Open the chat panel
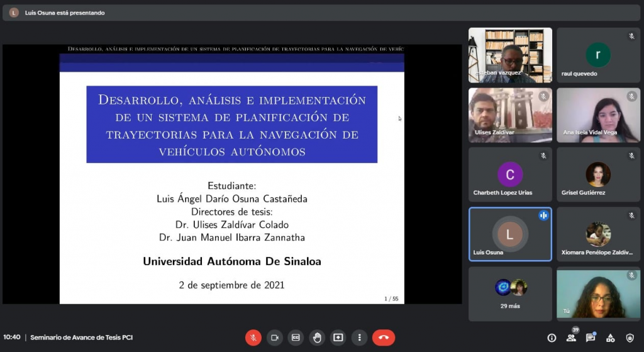Screen dimensions: 644x352 [591, 338]
